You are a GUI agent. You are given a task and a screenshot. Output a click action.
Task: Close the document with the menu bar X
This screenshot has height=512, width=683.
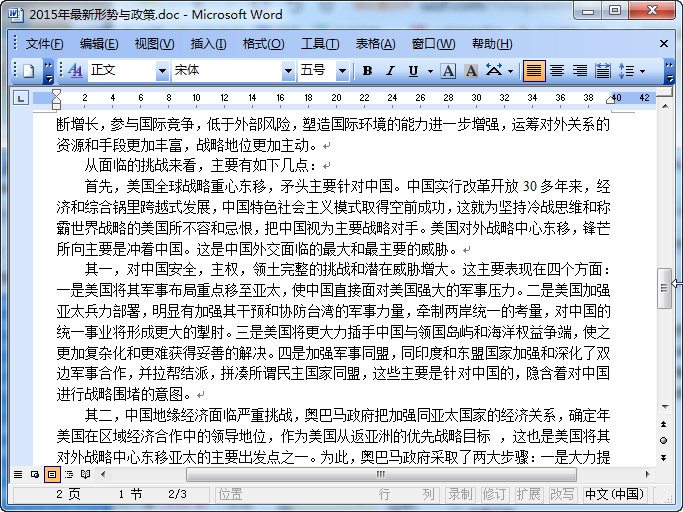(664, 44)
